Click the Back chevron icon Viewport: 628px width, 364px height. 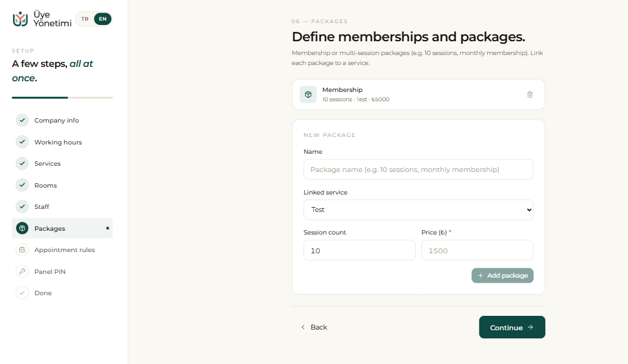pos(303,327)
